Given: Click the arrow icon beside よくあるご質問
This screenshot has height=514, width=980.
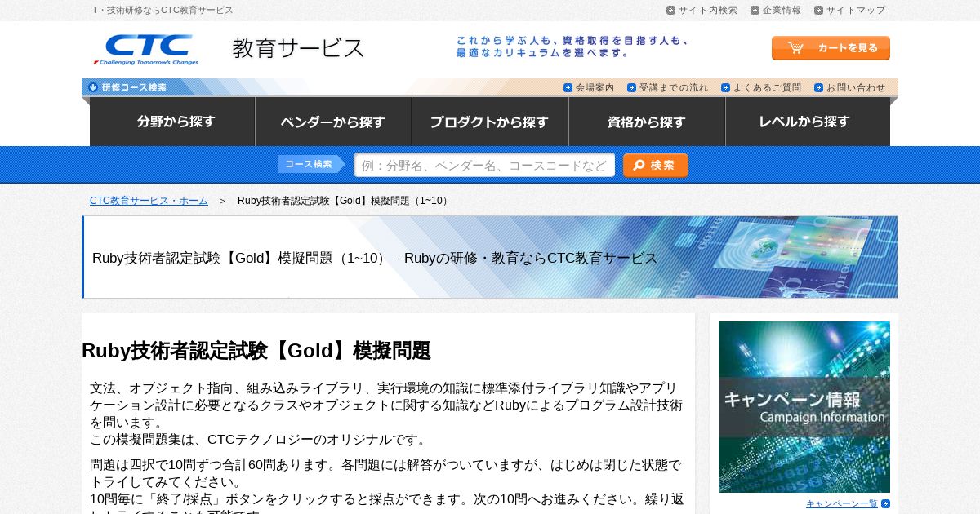Looking at the screenshot, I should pyautogui.click(x=725, y=87).
